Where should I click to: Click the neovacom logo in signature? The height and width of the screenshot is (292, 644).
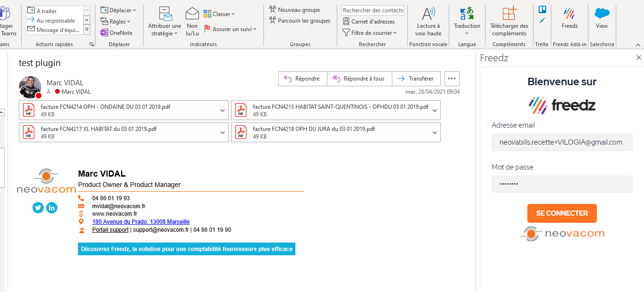point(46,181)
